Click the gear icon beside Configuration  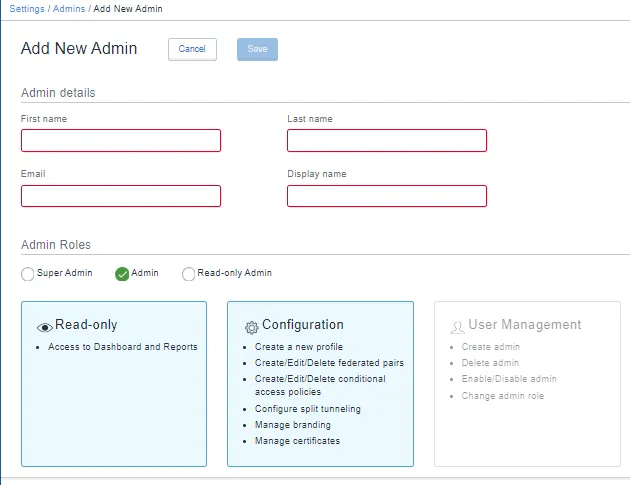tap(252, 327)
